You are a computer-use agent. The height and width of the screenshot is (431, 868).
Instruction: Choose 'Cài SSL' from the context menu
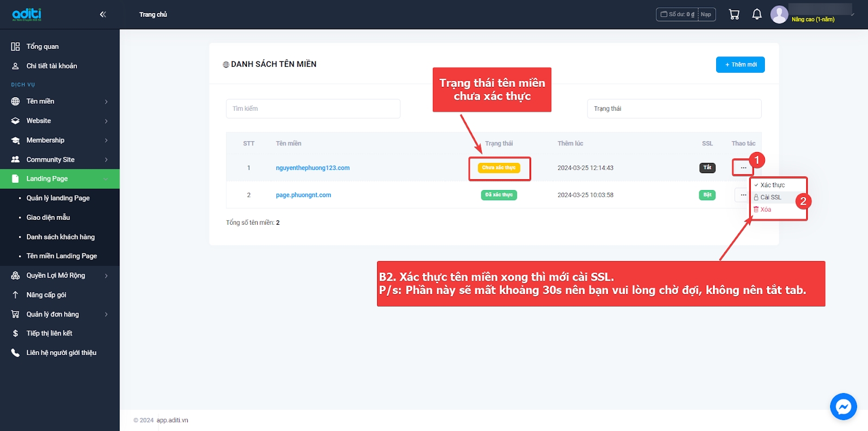click(x=770, y=198)
